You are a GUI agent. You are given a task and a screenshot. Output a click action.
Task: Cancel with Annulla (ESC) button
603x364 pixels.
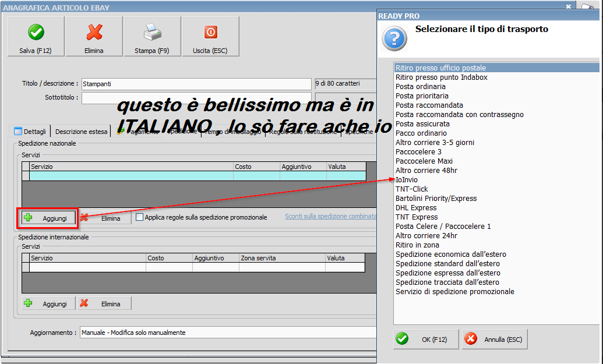495,340
